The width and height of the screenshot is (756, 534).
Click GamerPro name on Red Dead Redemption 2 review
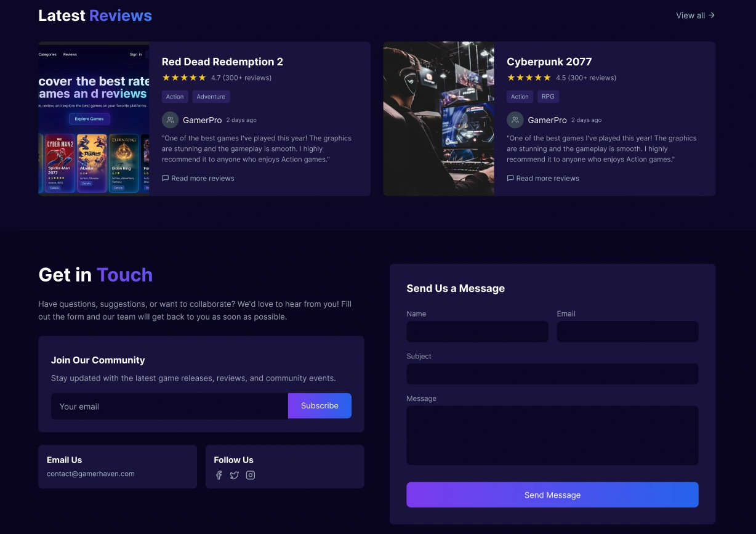(202, 120)
